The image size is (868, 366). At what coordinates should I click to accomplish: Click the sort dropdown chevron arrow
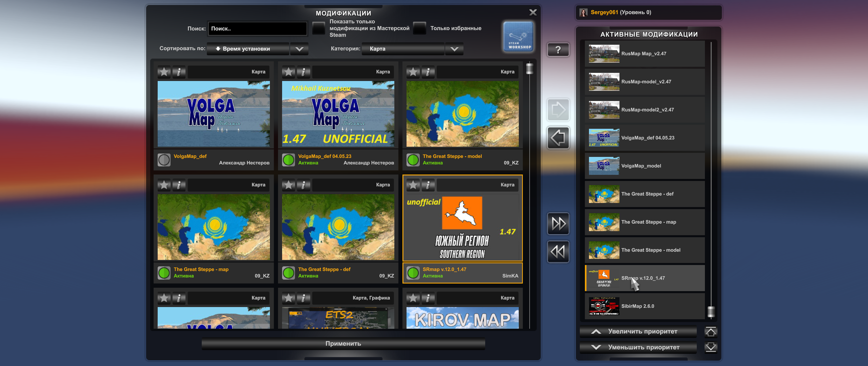coord(299,49)
